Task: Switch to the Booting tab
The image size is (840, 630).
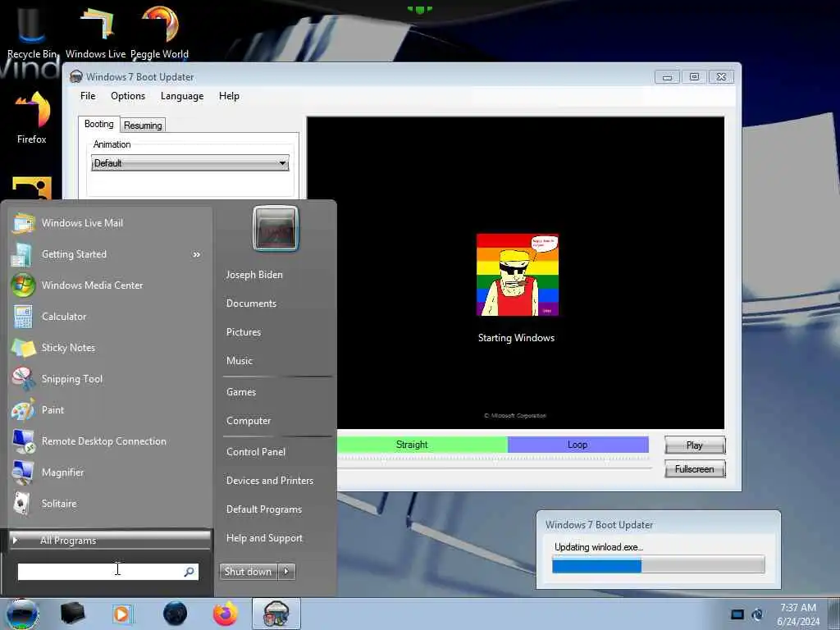Action: coord(99,124)
